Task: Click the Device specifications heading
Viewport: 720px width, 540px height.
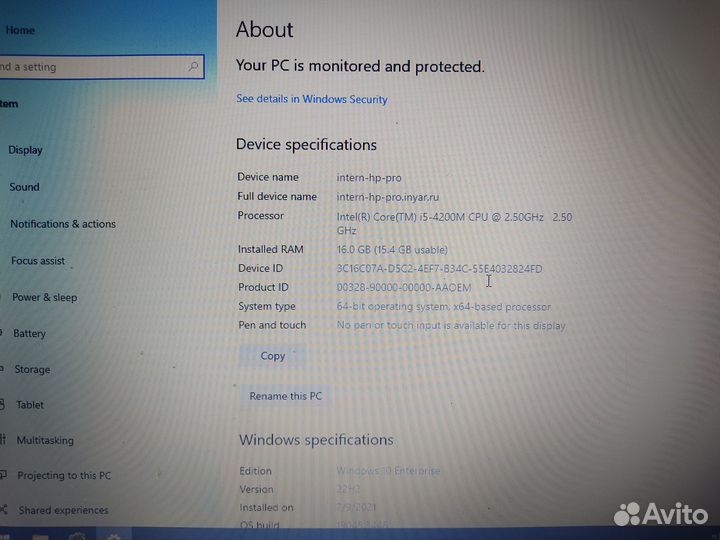Action: click(306, 145)
